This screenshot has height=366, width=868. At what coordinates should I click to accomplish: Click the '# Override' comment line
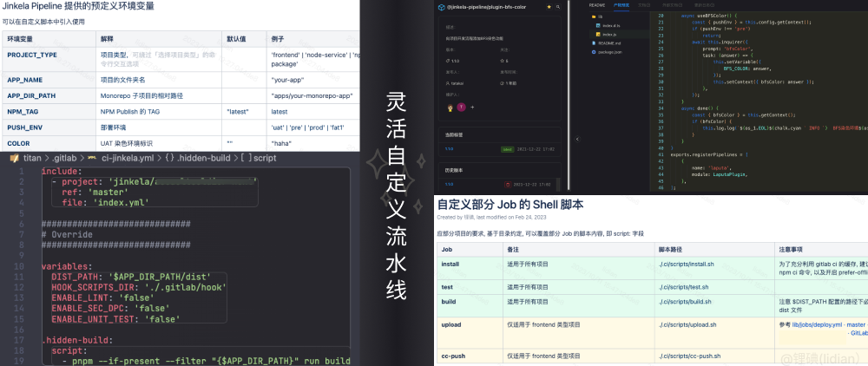(x=67, y=234)
